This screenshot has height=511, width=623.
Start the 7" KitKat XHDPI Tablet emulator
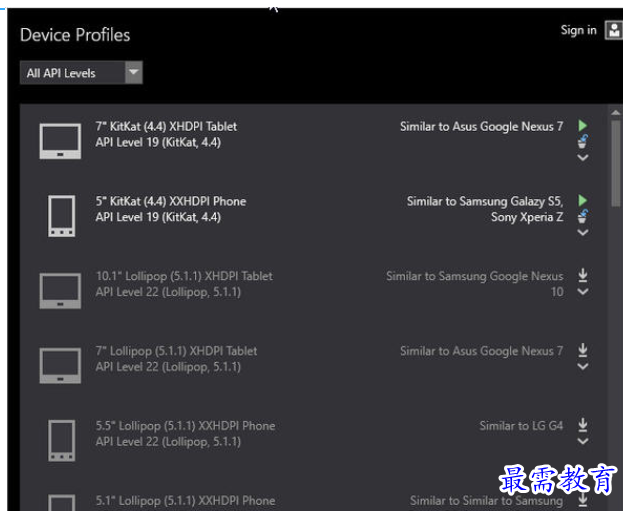click(582, 126)
